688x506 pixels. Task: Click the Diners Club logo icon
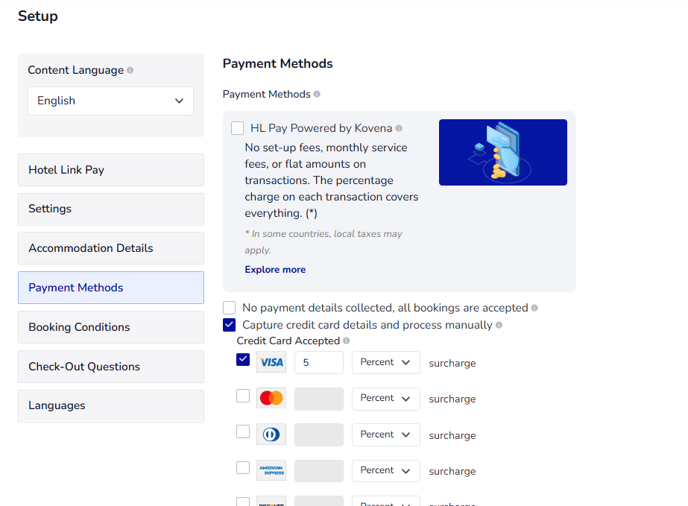[271, 434]
